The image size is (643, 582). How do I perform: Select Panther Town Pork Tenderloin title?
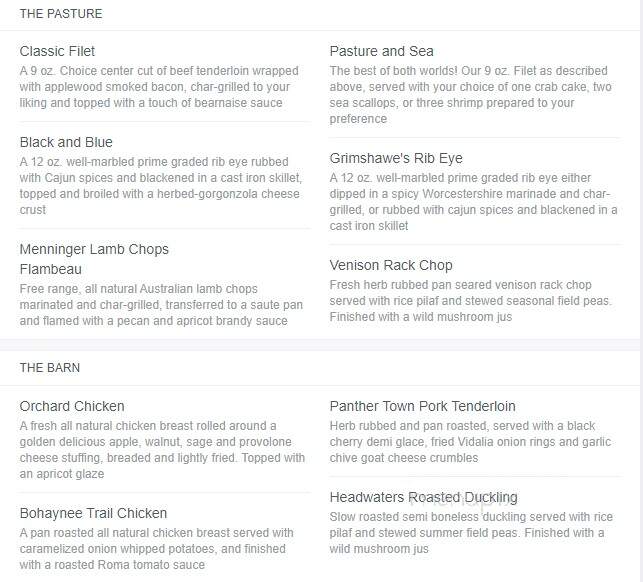(422, 406)
